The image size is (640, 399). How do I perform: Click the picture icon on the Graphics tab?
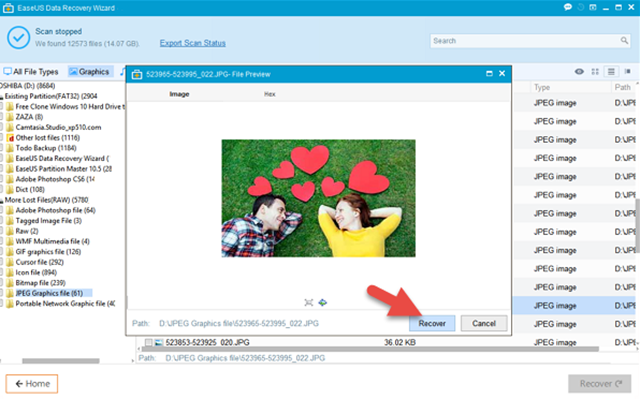coord(73,72)
